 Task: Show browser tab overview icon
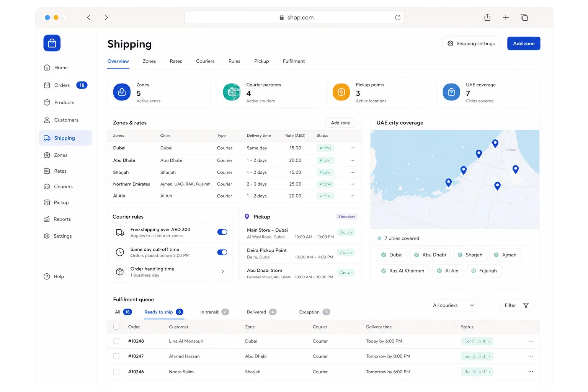pos(524,17)
